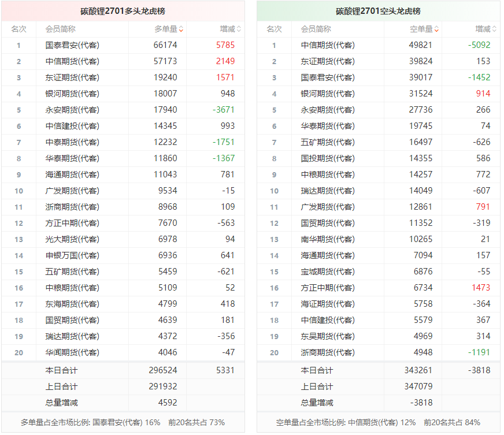
Task: Click 碳酸锂2701多头龙虎榜 title
Action: click(123, 11)
